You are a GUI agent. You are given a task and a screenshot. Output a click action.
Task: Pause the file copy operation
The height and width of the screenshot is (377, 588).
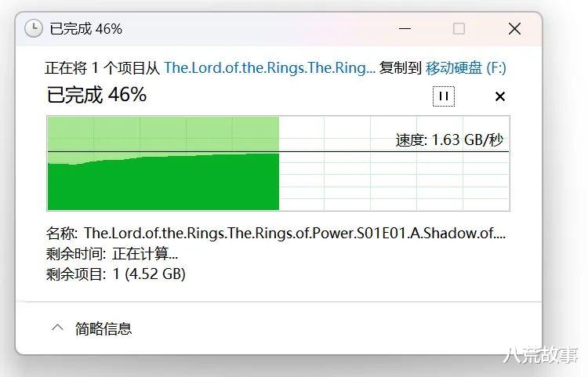(x=443, y=96)
